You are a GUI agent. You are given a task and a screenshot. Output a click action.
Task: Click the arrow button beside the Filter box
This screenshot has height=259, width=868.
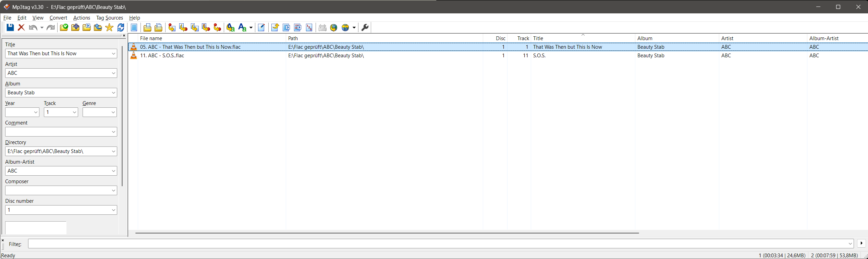[x=861, y=243]
